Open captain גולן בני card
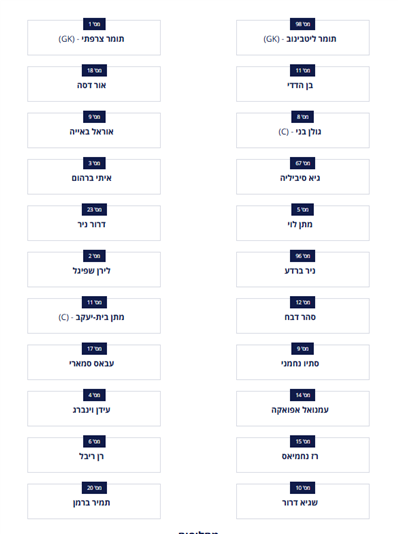The image size is (398, 534). coord(303,130)
